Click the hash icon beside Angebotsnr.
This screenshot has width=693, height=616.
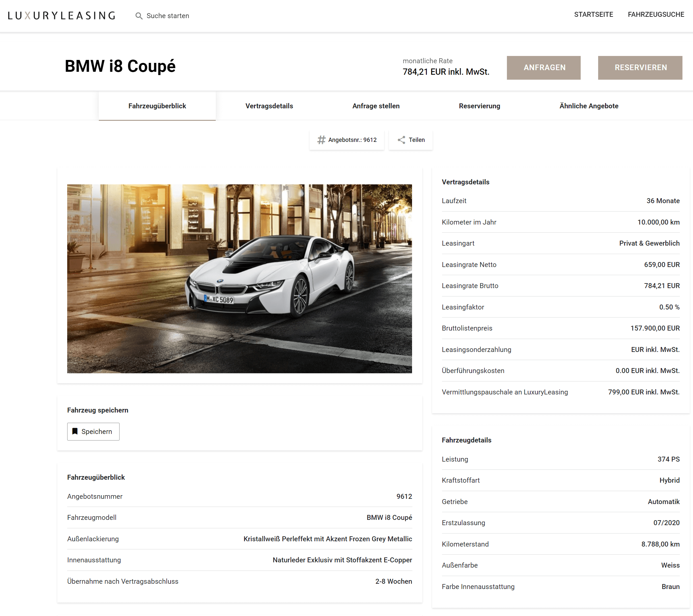point(321,140)
